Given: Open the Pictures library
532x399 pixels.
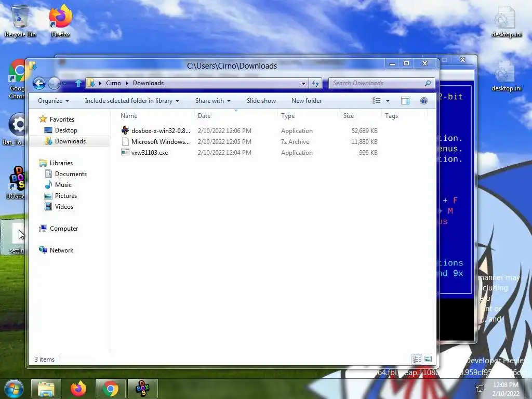Looking at the screenshot, I should pyautogui.click(x=66, y=196).
